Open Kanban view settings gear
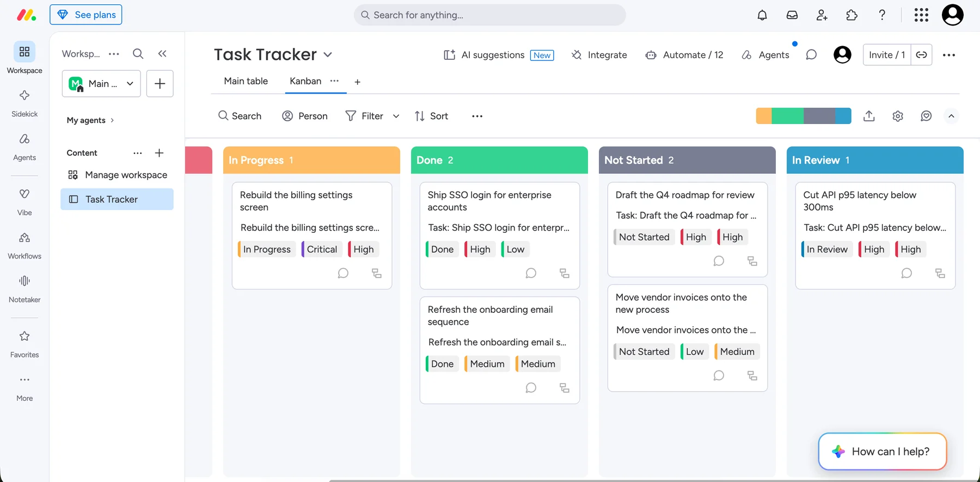 [898, 116]
